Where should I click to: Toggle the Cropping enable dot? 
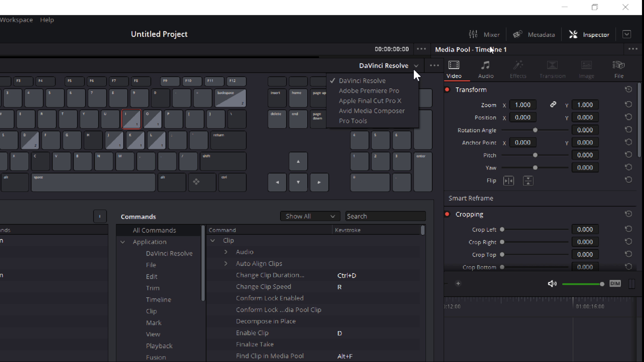(447, 214)
